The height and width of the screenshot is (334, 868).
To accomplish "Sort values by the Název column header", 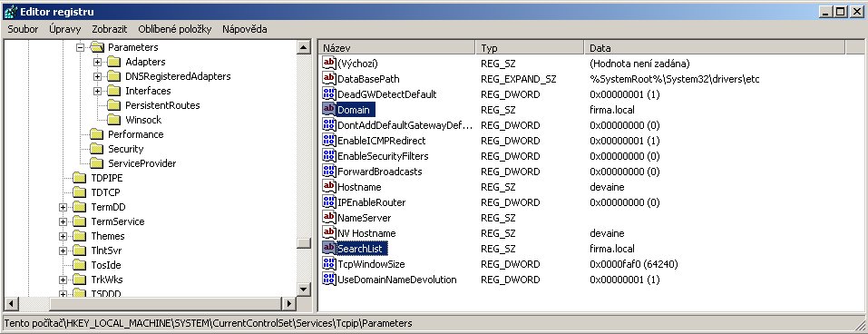I will click(397, 48).
